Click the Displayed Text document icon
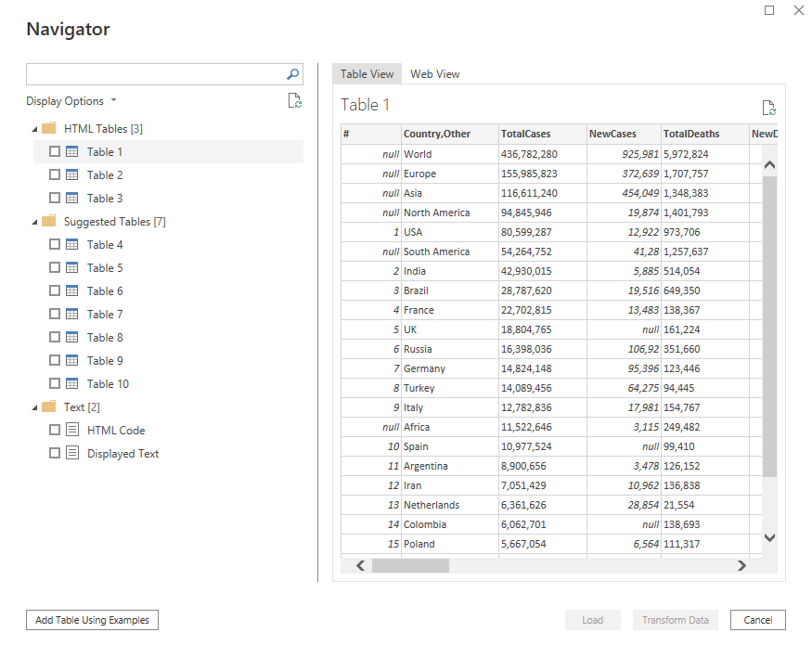 [72, 454]
